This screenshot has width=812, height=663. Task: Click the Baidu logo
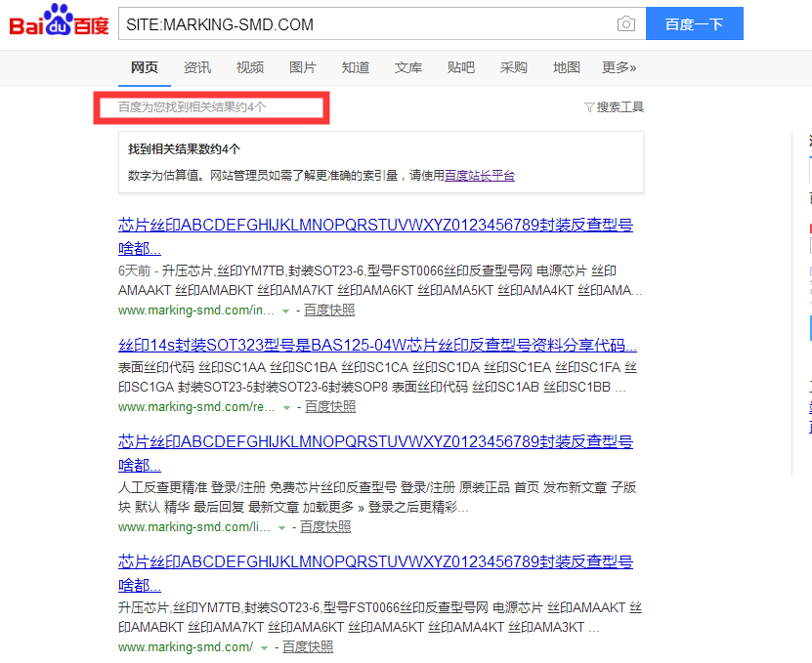coord(59,21)
